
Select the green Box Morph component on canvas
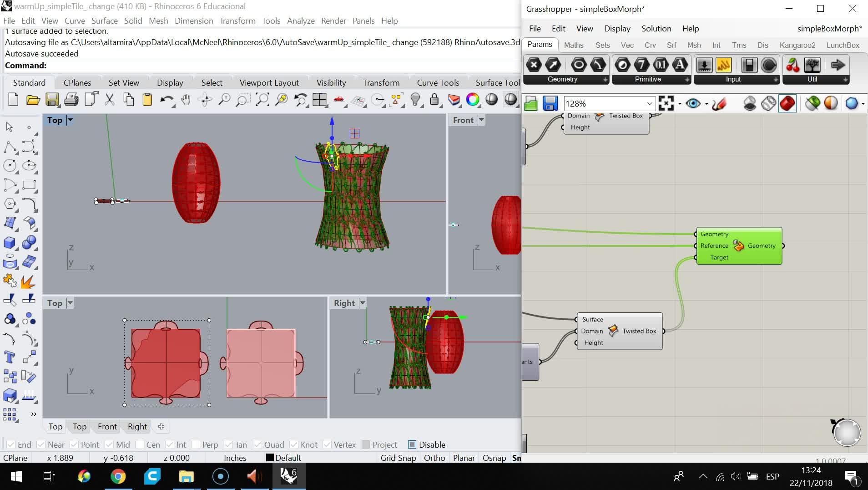739,246
